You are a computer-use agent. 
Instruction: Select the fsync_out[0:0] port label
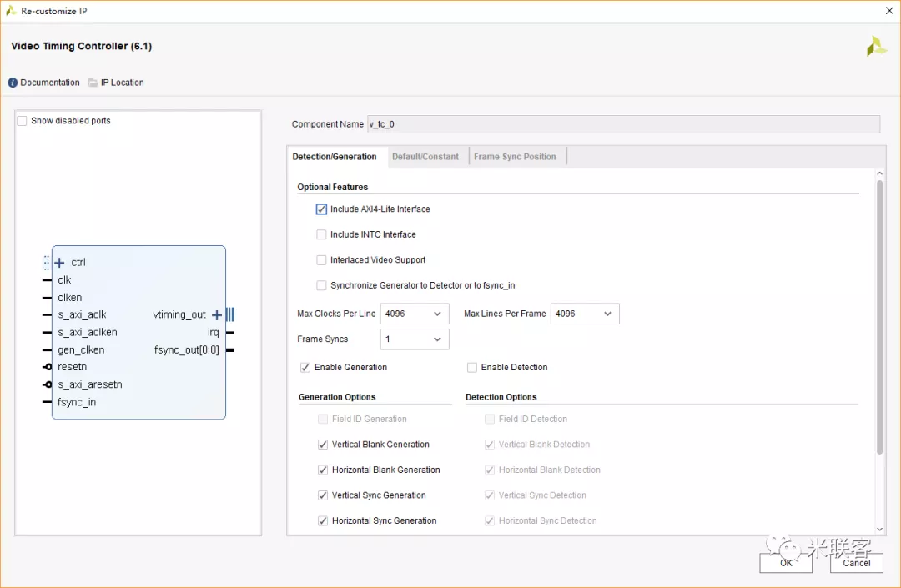[187, 350]
